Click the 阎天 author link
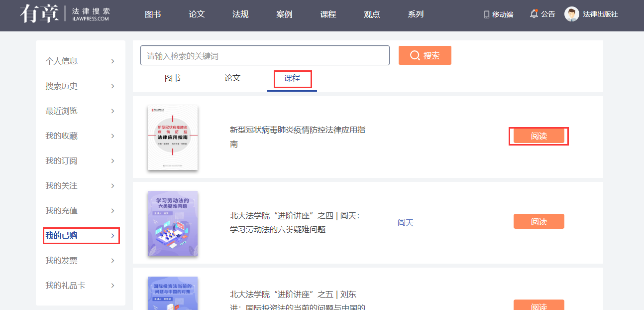 (405, 222)
